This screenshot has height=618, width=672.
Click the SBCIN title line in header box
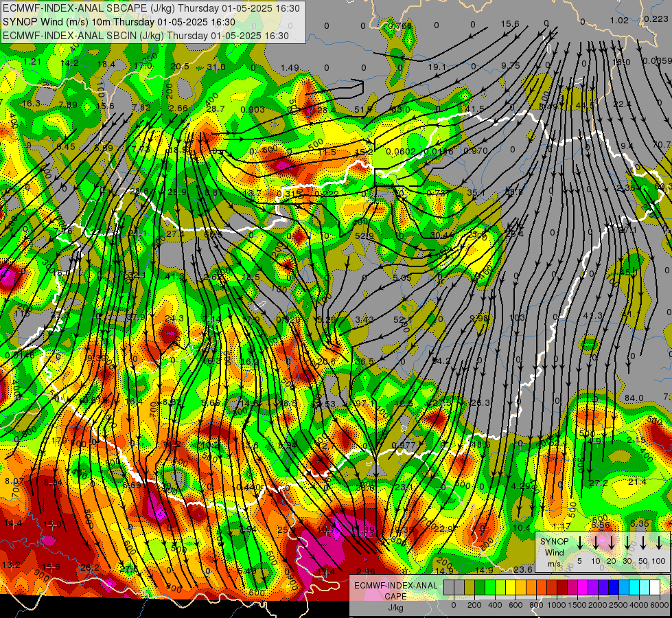tap(146, 36)
